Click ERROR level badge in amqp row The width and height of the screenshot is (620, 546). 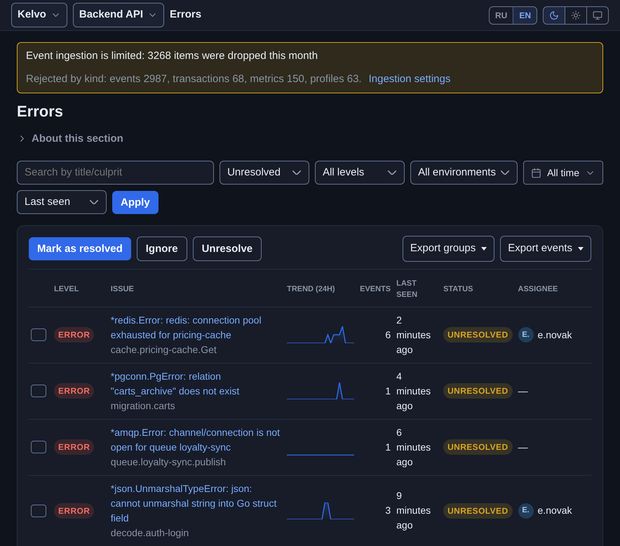pyautogui.click(x=74, y=447)
